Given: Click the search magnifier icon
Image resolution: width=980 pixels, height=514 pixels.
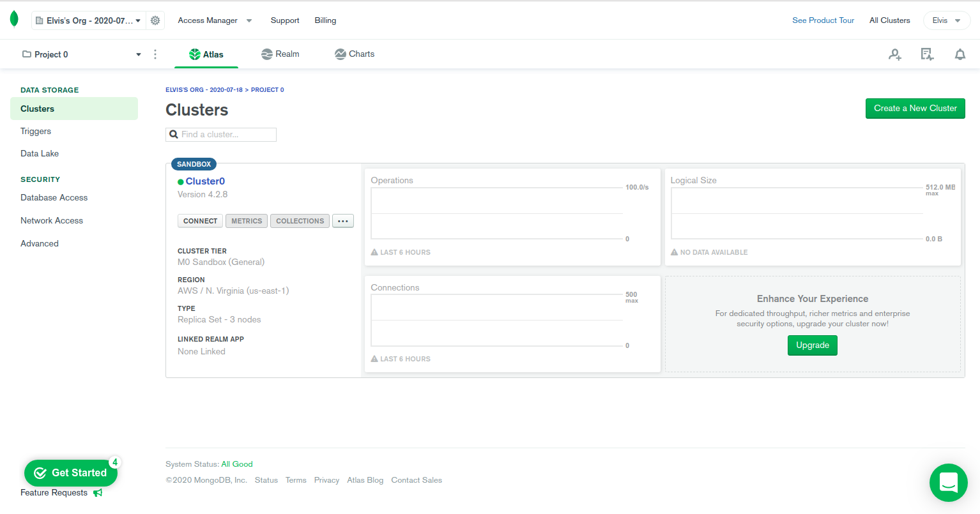Looking at the screenshot, I should [x=174, y=134].
